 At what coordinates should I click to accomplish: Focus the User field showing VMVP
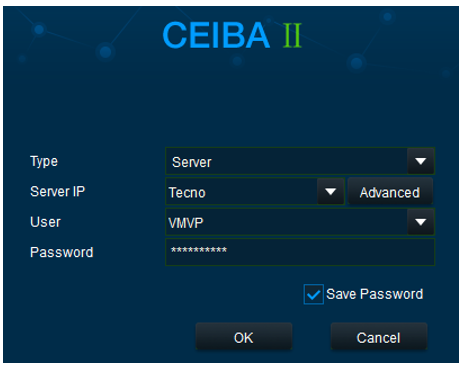(x=287, y=222)
